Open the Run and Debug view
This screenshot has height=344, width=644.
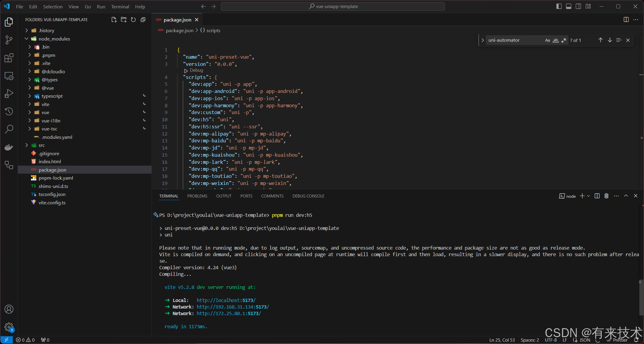[9, 94]
